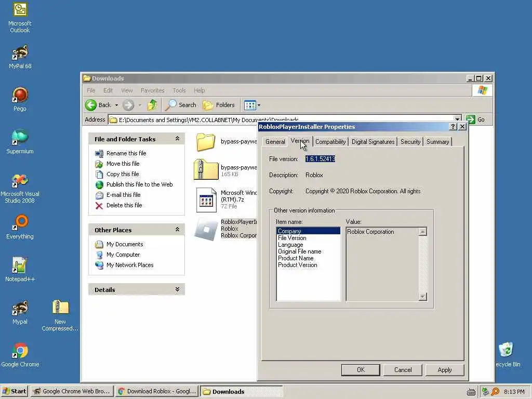The height and width of the screenshot is (399, 532).
Task: Select the RobloxPlayerInstaller file icon
Action: pos(206,229)
